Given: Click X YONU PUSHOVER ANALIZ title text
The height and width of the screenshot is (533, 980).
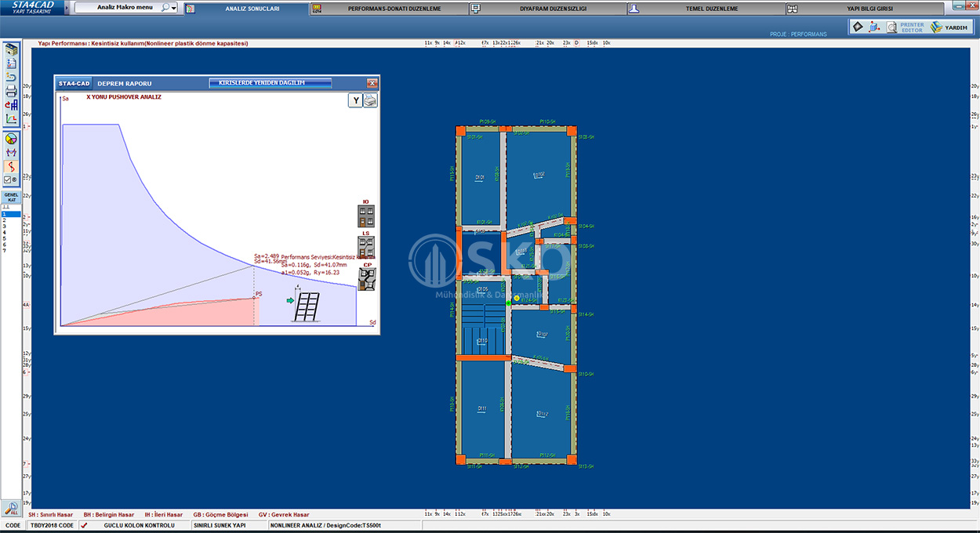Looking at the screenshot, I should [x=124, y=97].
